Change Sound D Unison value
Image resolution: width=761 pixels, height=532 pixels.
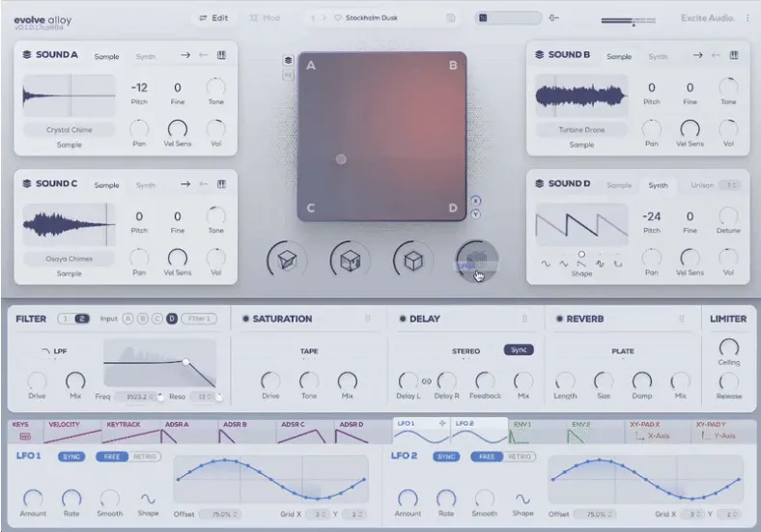tap(729, 185)
